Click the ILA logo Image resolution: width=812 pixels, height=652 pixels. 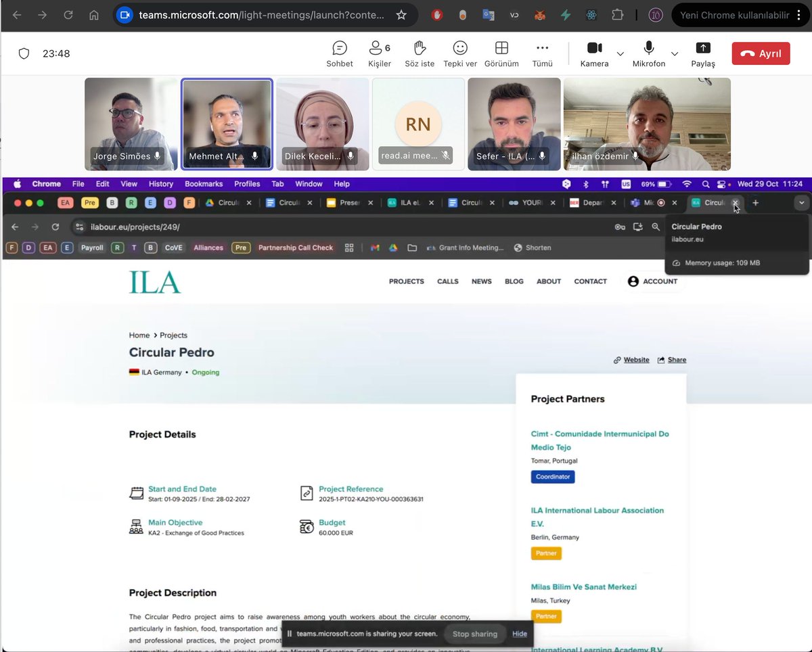(155, 281)
